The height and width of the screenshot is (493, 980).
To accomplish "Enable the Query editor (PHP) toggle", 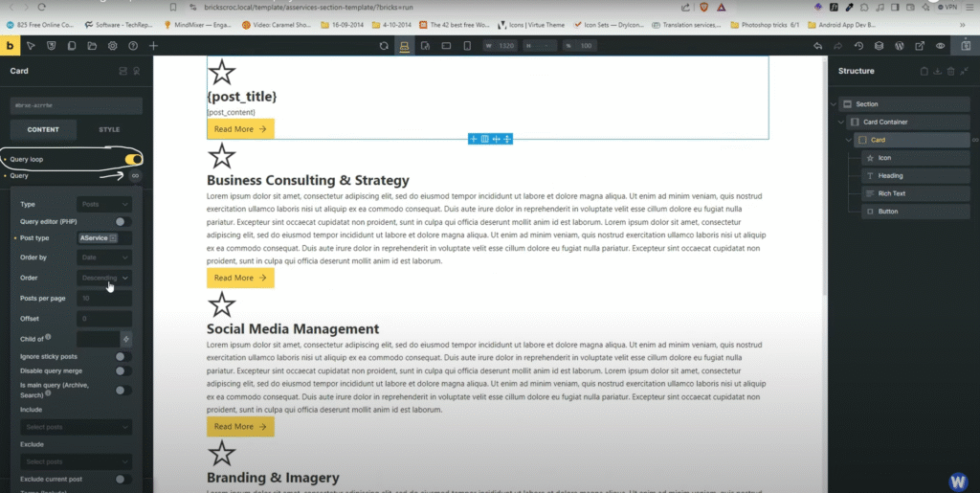I will click(x=123, y=221).
